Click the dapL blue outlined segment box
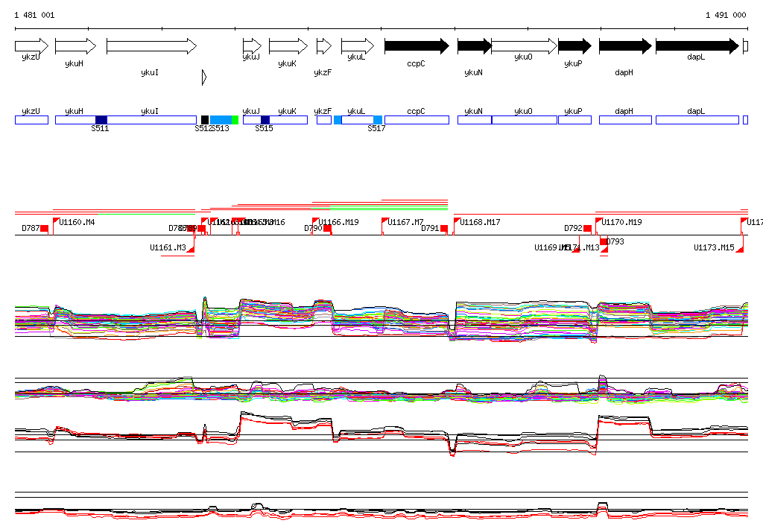 click(x=697, y=120)
